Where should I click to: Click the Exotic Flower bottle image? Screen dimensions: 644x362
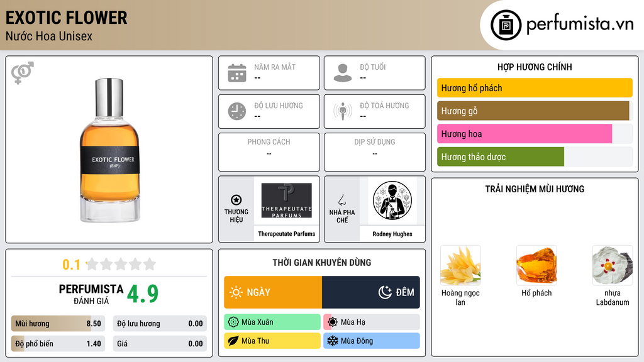click(x=109, y=150)
